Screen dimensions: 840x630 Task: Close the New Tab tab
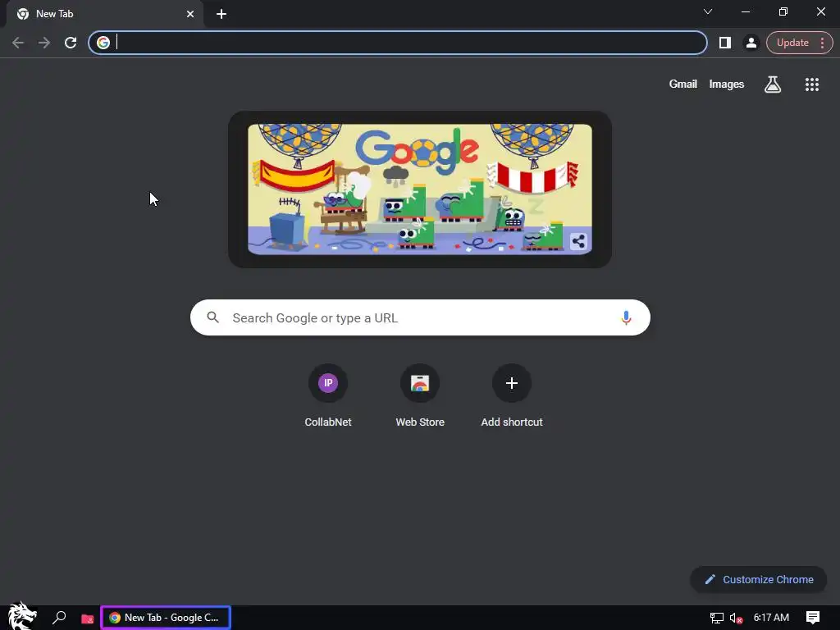[190, 14]
